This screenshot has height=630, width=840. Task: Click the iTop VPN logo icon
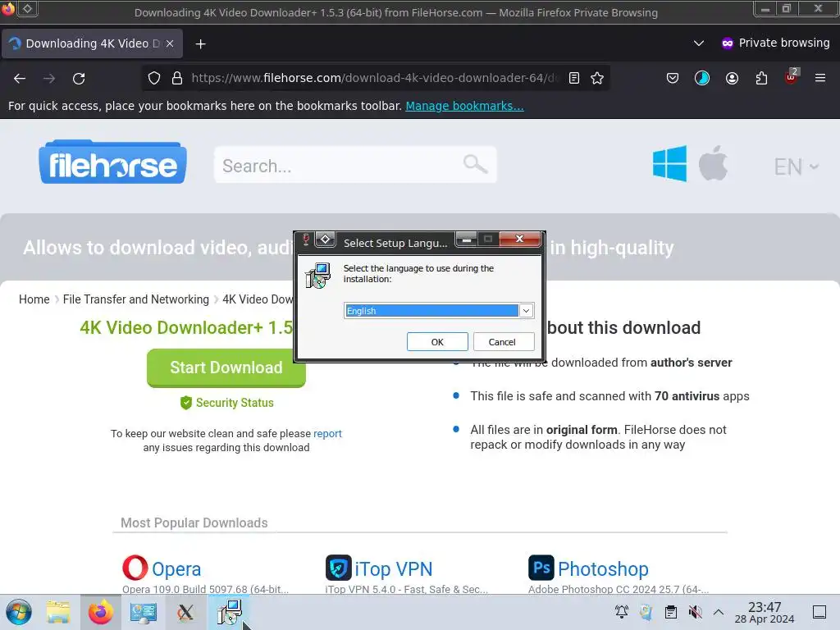[339, 568]
